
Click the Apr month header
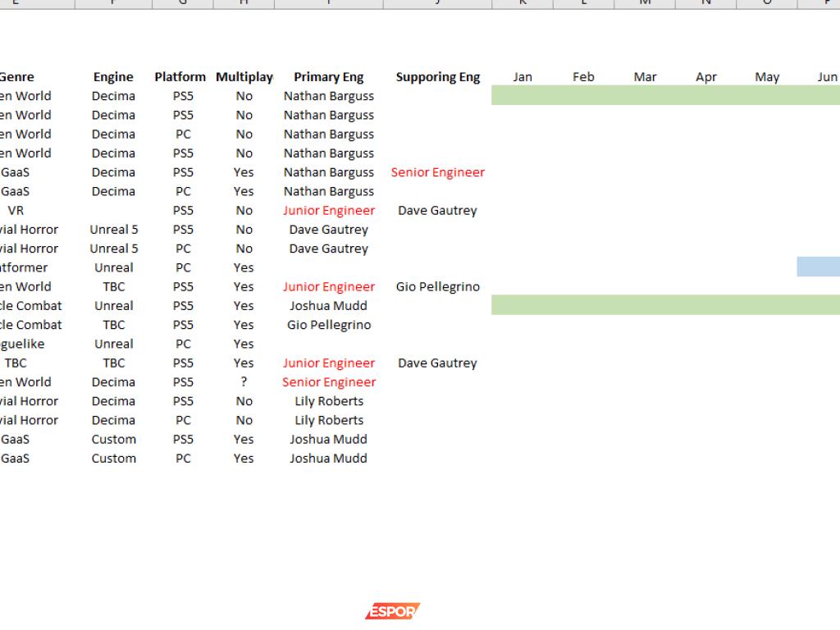[x=705, y=77]
